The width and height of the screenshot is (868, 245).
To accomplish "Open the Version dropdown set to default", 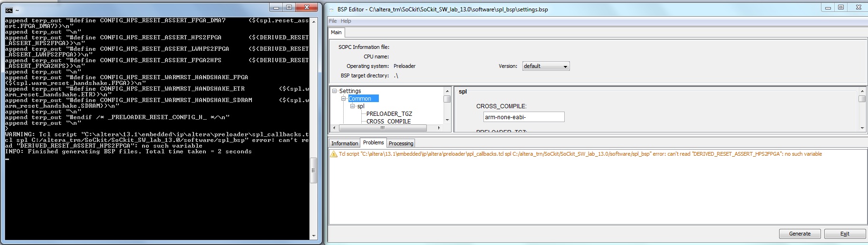I will coord(546,66).
